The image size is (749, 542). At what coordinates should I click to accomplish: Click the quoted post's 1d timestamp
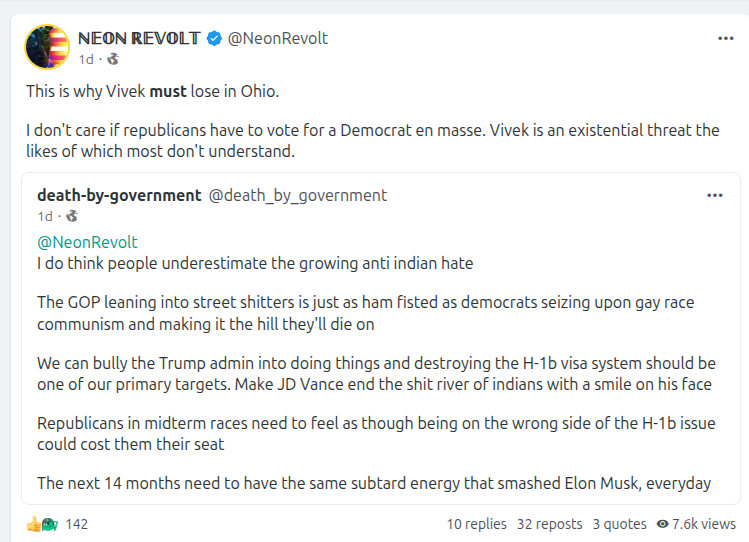45,216
